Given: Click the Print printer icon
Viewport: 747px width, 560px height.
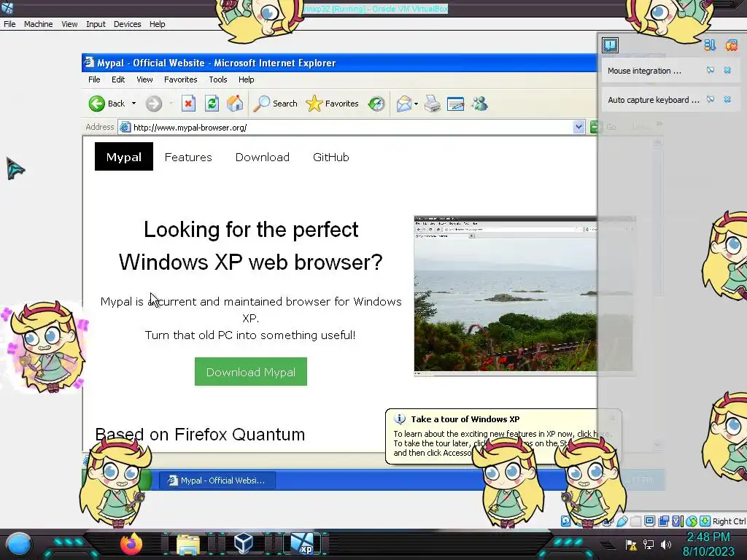Looking at the screenshot, I should (x=433, y=104).
